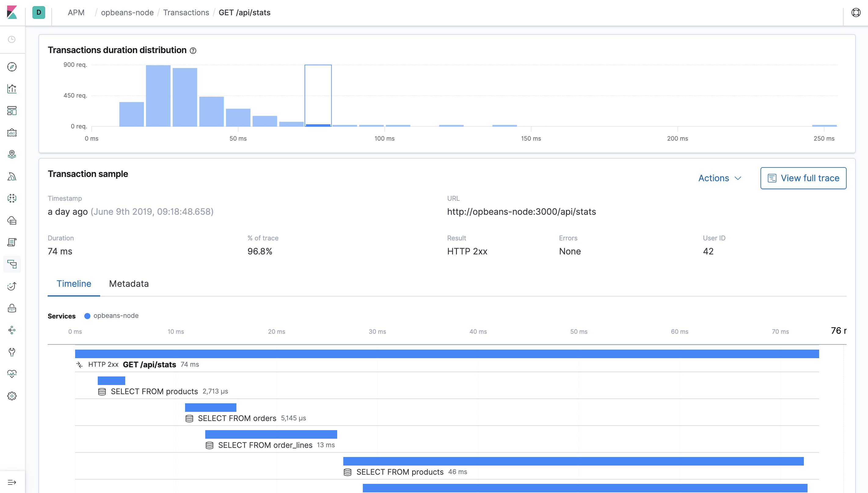
Task: Open the Dev Tools wrench icon
Action: (12, 352)
